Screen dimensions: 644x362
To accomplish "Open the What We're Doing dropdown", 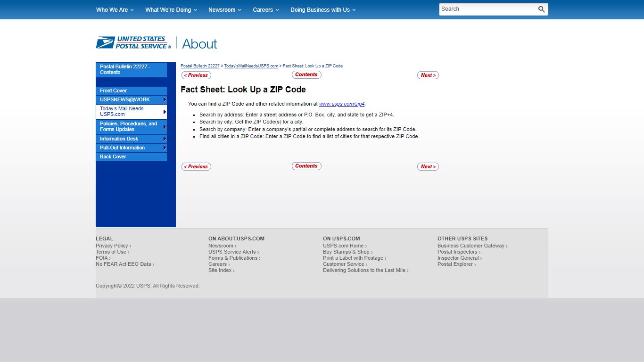I will point(171,10).
